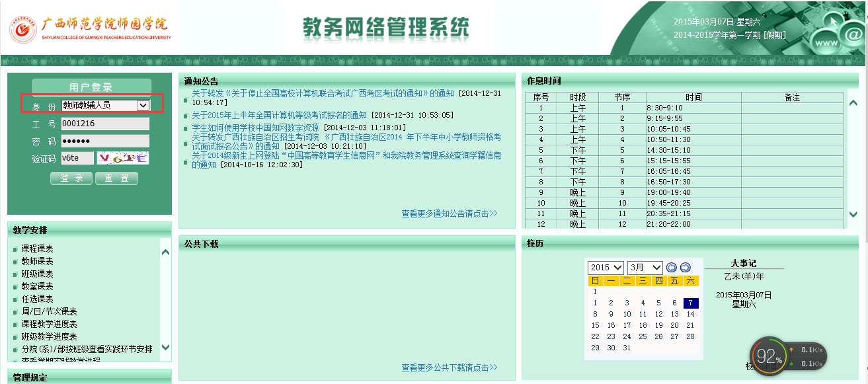Viewport: 868px width, 384px height.
Task: Open the year 2015 dropdown
Action: coord(606,268)
